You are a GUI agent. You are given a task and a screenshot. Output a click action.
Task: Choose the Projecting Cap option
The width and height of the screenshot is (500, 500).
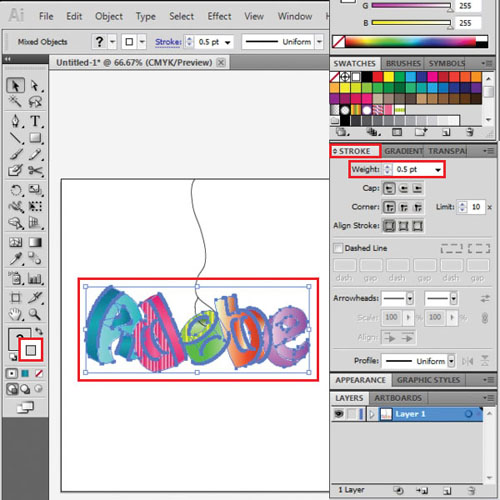pyautogui.click(x=417, y=189)
